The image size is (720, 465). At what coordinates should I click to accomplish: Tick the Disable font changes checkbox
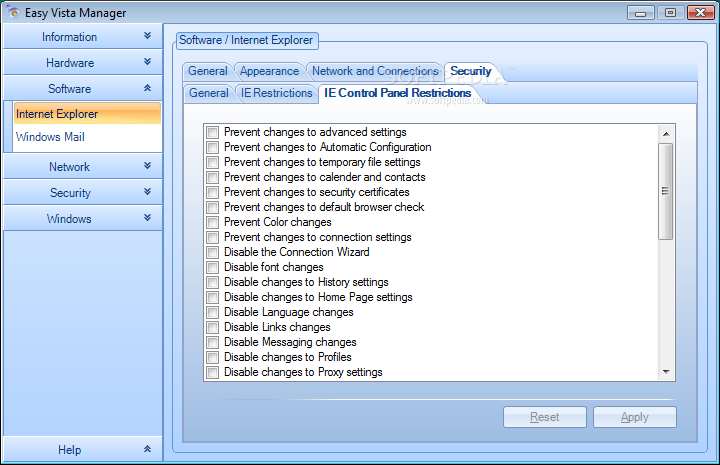click(212, 268)
